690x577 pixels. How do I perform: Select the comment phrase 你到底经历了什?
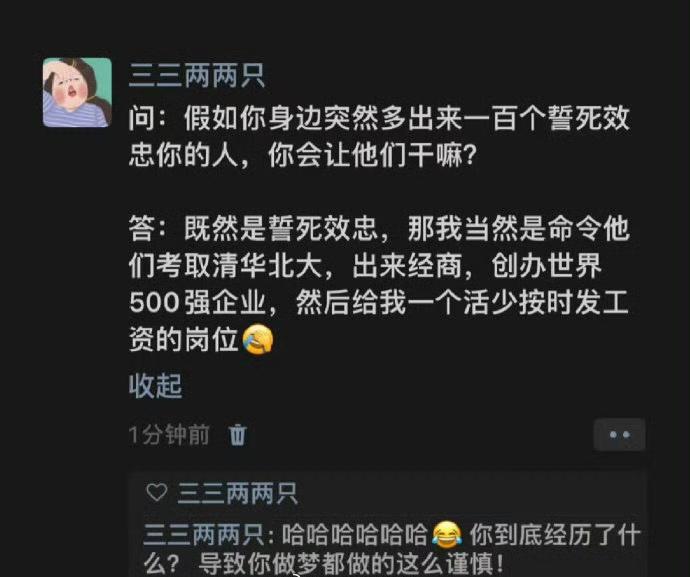555,534
